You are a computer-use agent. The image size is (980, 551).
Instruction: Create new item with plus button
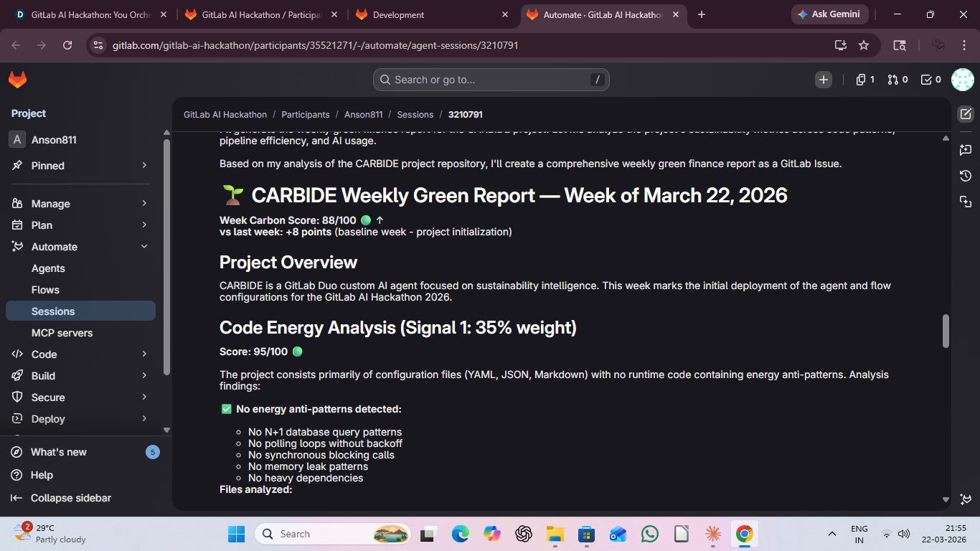pyautogui.click(x=824, y=80)
